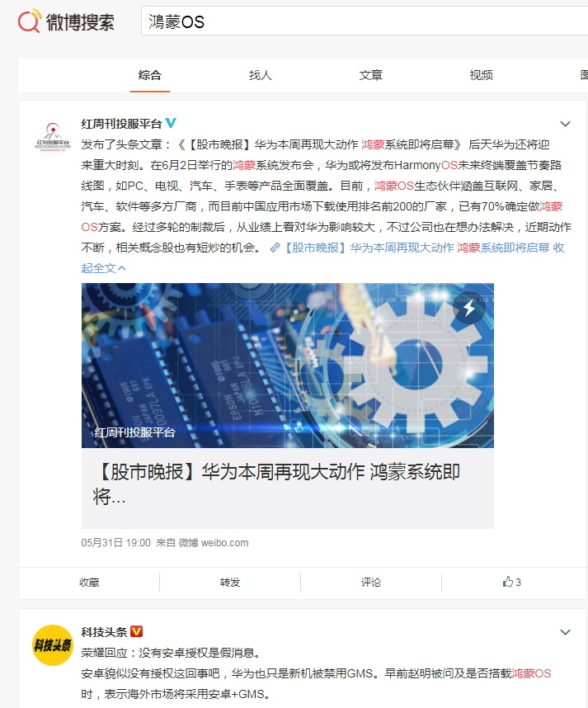Click the lightning icon on article image
The image size is (588, 708).
469,309
